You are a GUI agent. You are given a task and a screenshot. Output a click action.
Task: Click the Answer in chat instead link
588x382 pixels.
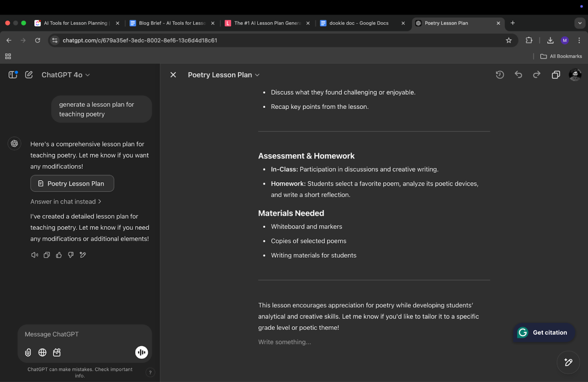[x=64, y=202]
